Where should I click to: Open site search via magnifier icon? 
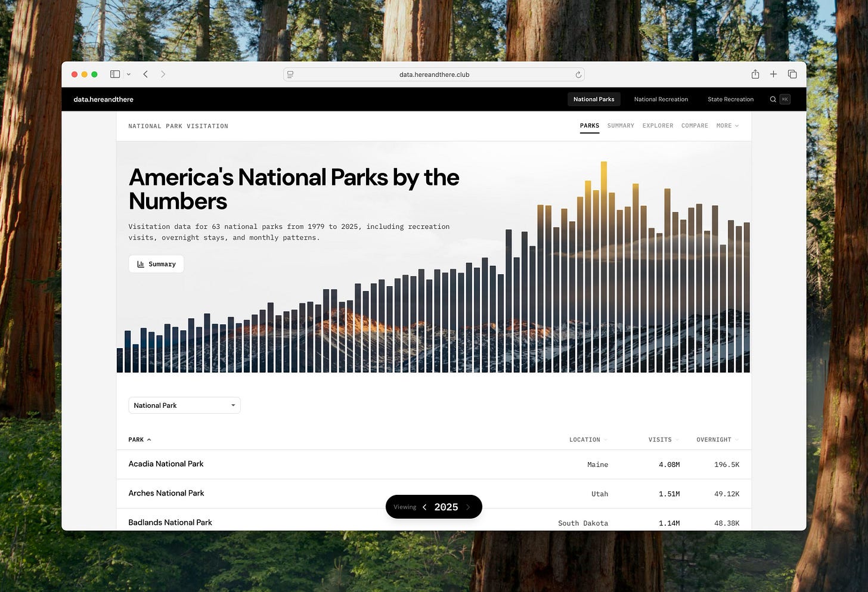(x=773, y=100)
